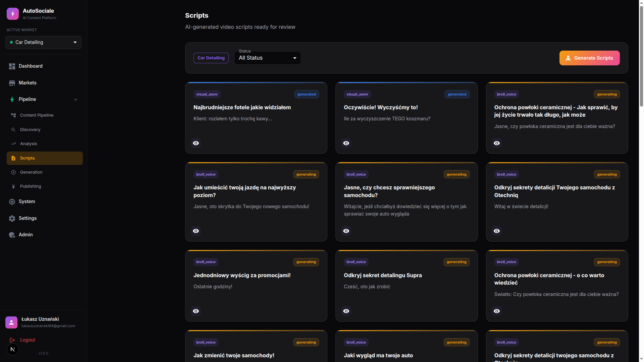Screen dimensions: 644x362
Task: Preview the 'Najbrudniejsze fotele jakie widziałem' script
Action: [196, 143]
